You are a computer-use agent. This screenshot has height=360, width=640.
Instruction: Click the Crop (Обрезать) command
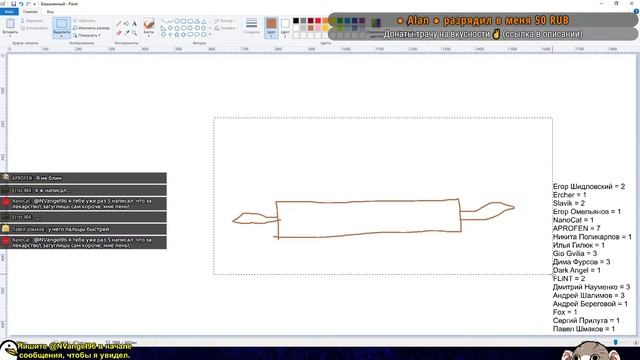pyautogui.click(x=84, y=20)
